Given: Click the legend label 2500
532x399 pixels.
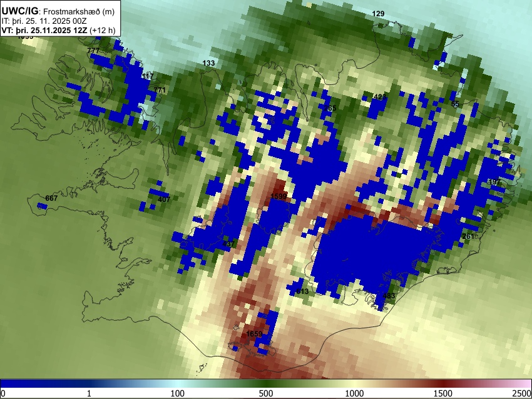Looking at the screenshot, I should (522, 393).
